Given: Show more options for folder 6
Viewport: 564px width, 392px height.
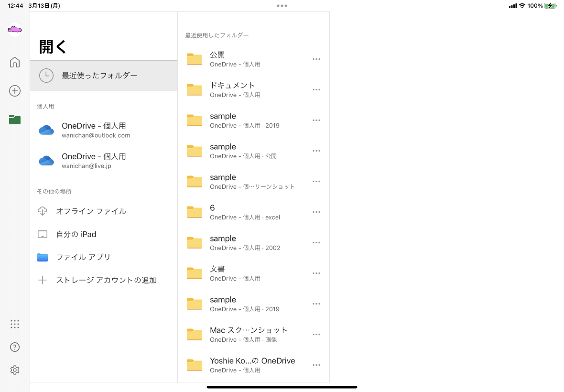Looking at the screenshot, I should (x=316, y=212).
